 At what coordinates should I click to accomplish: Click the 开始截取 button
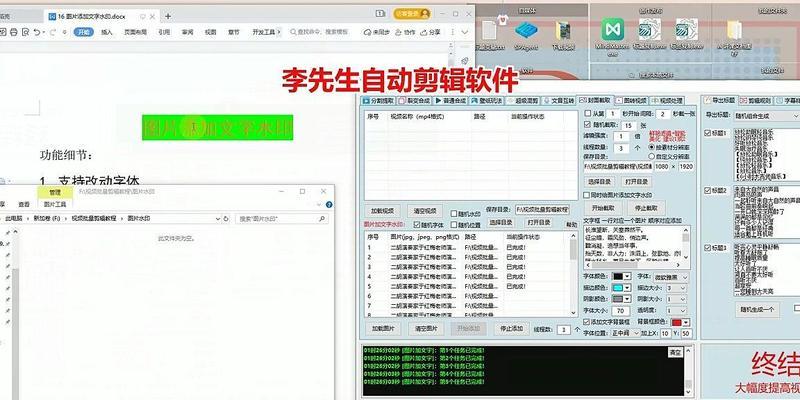coord(603,208)
